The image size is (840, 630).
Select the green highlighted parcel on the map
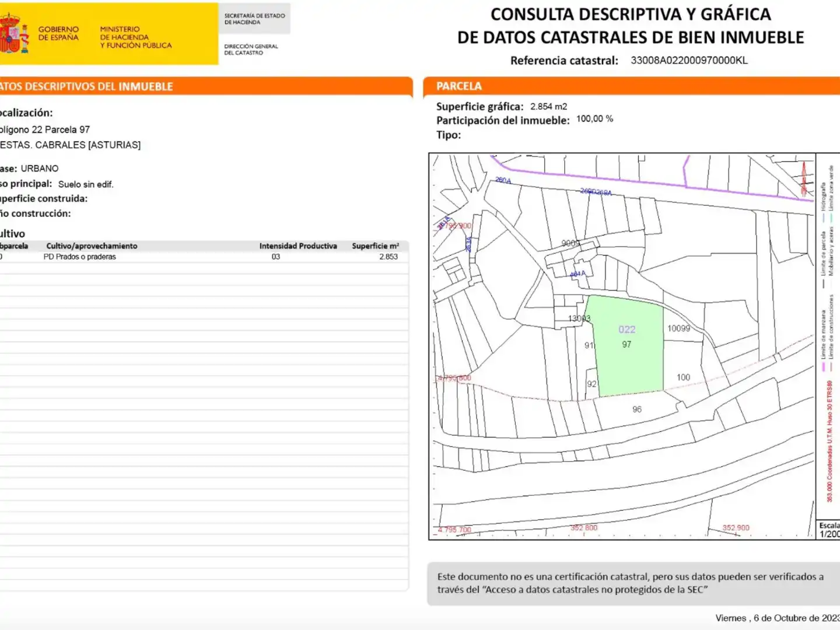628,345
